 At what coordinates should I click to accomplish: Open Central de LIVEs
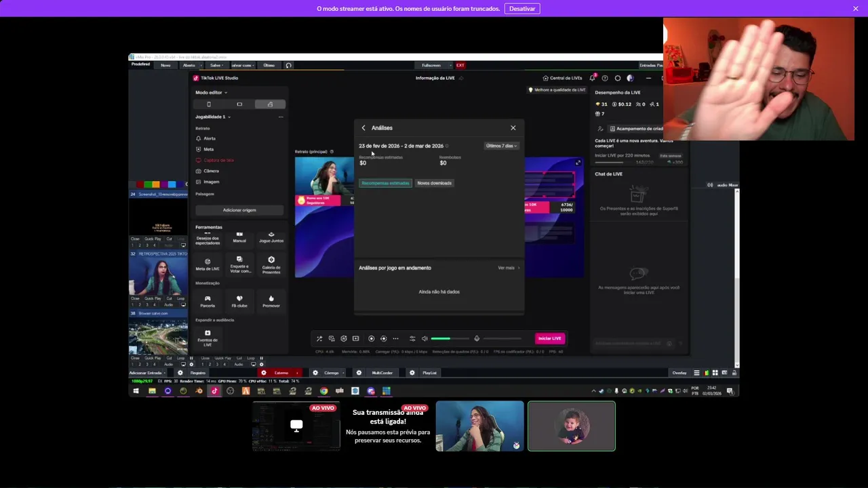click(562, 78)
